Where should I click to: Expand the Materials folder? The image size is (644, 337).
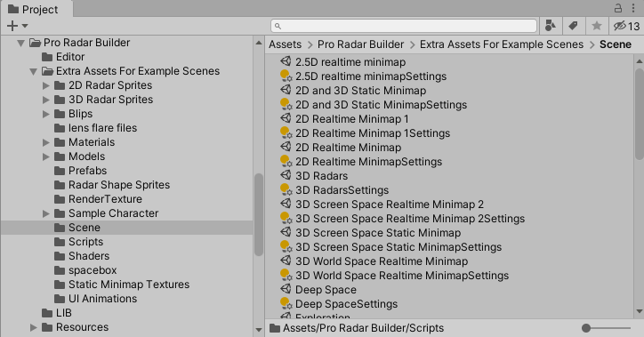pyautogui.click(x=46, y=142)
